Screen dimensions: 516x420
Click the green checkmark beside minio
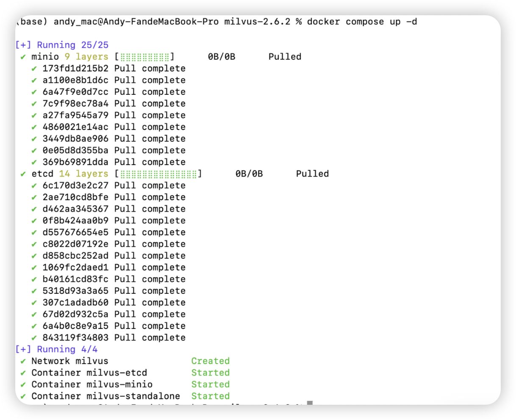click(x=23, y=57)
